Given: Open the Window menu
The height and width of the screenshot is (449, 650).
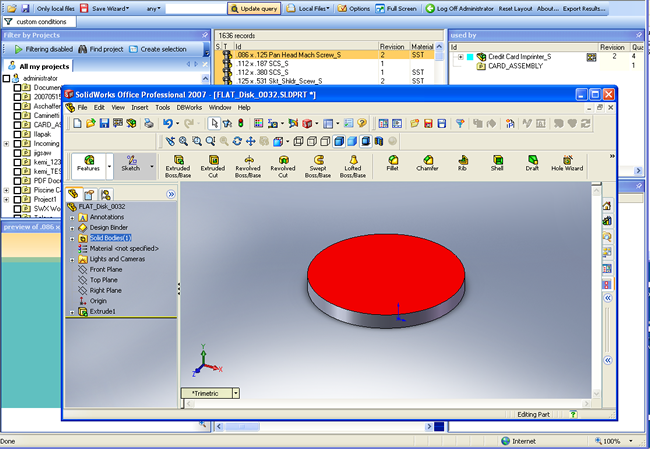Looking at the screenshot, I should pyautogui.click(x=220, y=107).
